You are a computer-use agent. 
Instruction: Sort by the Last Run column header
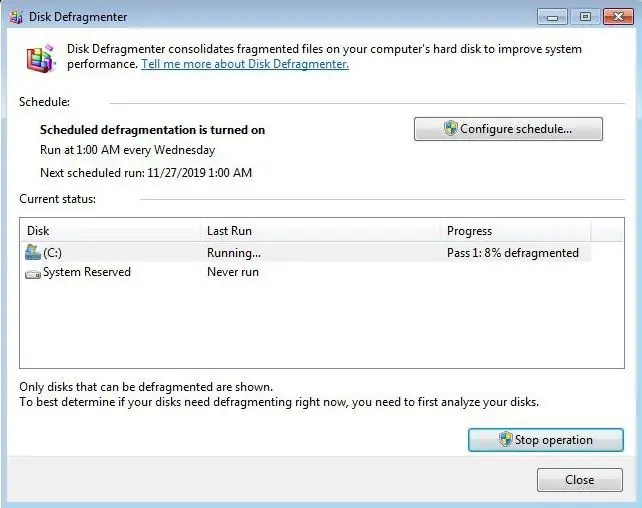(x=320, y=230)
